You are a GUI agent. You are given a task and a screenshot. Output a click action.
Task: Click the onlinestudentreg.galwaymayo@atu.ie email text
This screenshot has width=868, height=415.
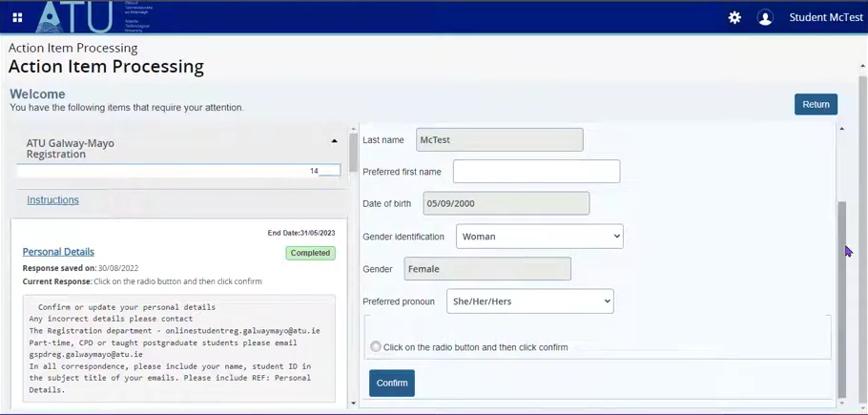tap(242, 331)
